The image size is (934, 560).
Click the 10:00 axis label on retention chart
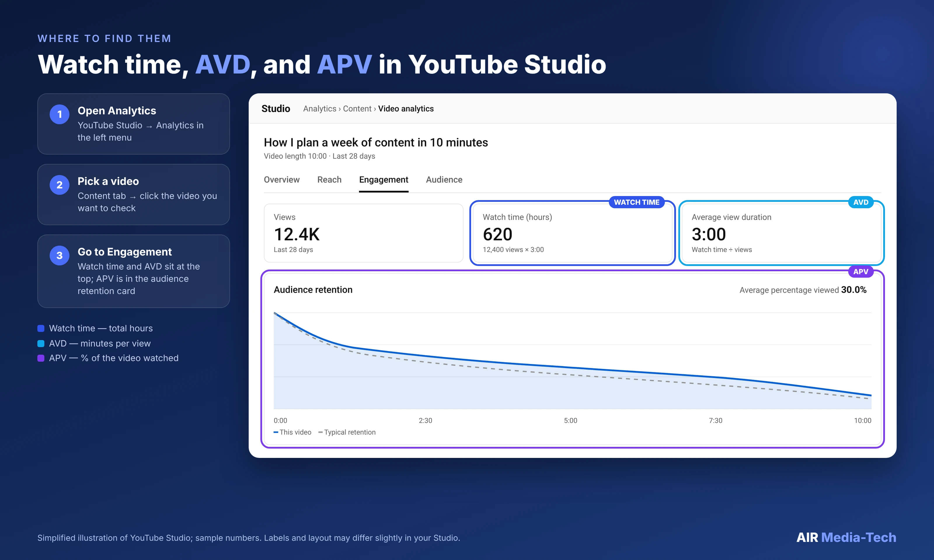(x=863, y=420)
